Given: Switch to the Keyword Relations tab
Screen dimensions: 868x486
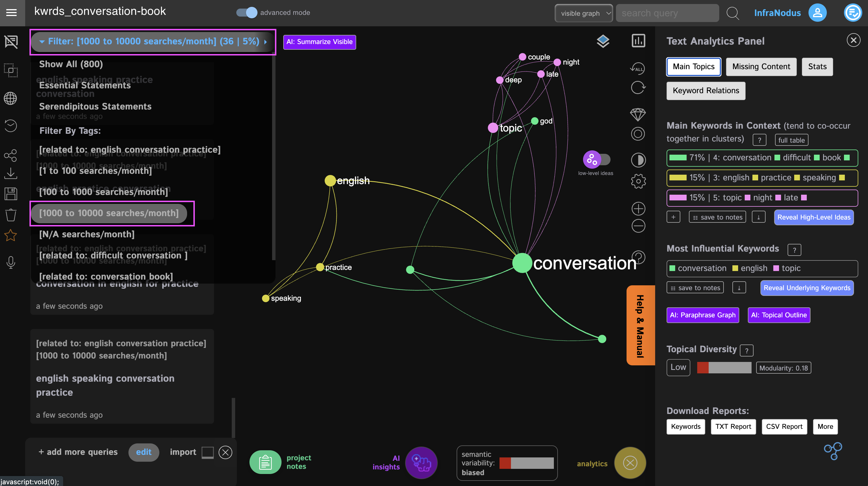Looking at the screenshot, I should (706, 91).
